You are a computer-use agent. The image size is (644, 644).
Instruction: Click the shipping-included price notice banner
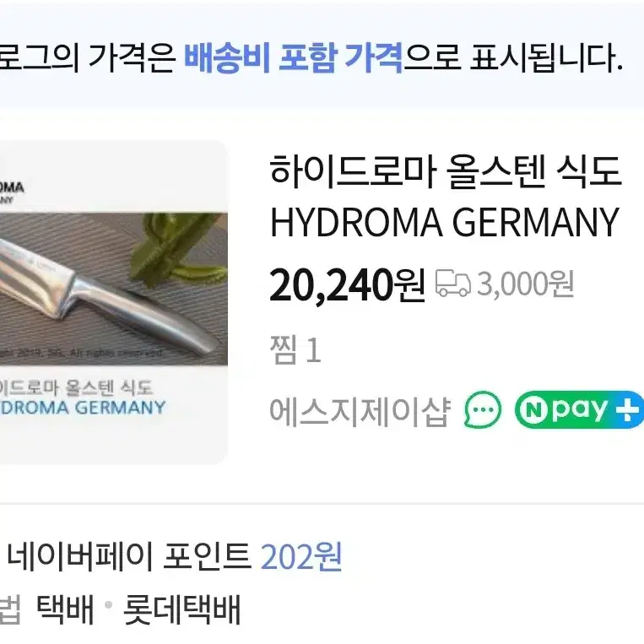[x=322, y=57]
